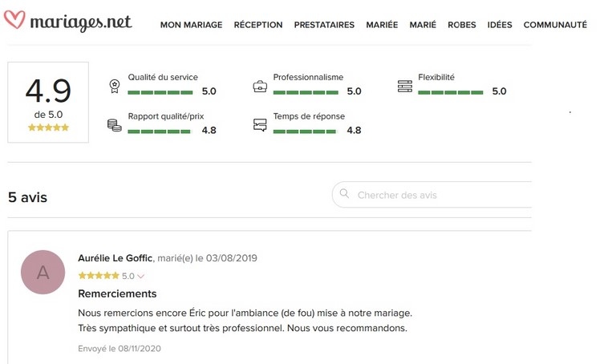616x364 pixels.
Task: Click the Qualité du service medal icon
Action: tap(114, 84)
